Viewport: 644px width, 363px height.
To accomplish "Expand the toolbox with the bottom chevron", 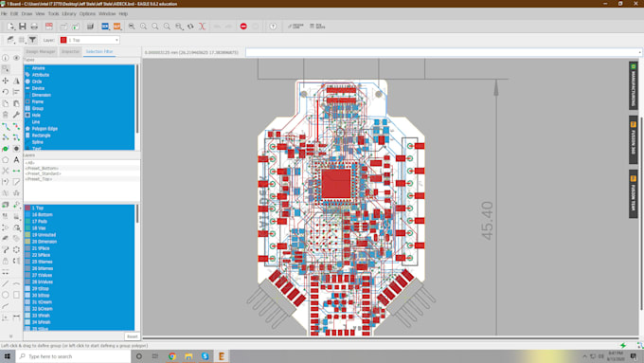I will pos(11,336).
